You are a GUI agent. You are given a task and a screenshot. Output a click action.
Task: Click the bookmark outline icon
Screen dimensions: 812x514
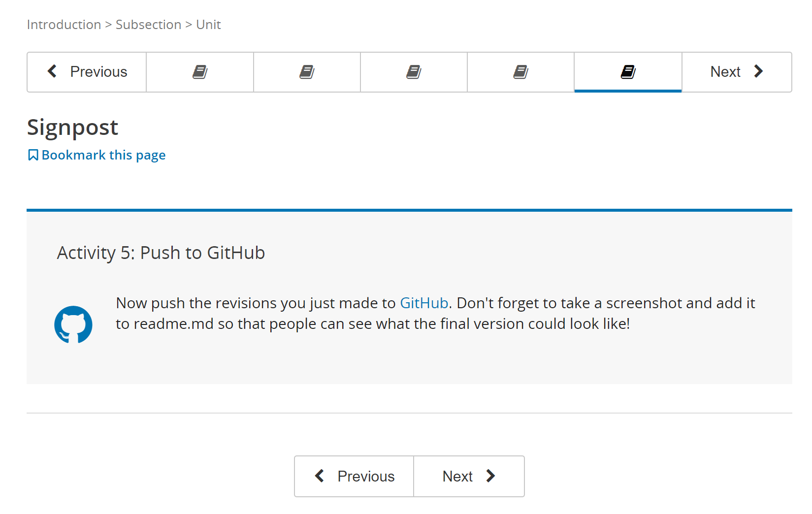click(x=33, y=155)
